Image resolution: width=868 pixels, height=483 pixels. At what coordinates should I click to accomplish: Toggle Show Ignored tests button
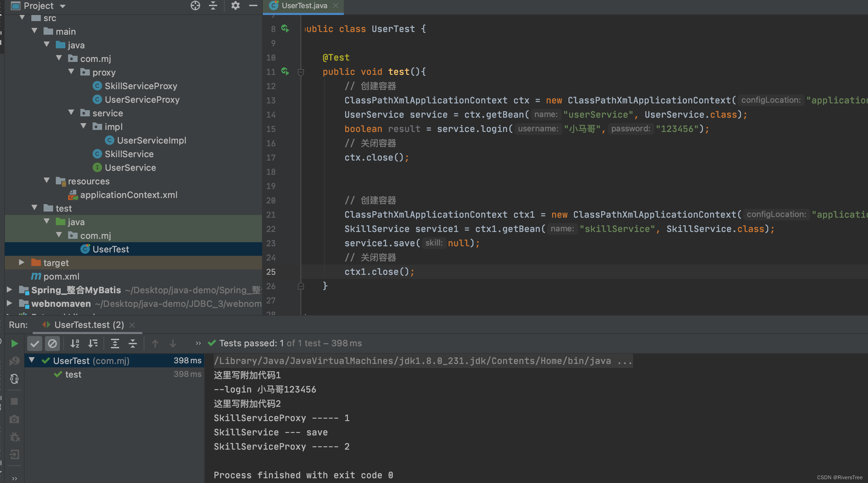pos(52,344)
